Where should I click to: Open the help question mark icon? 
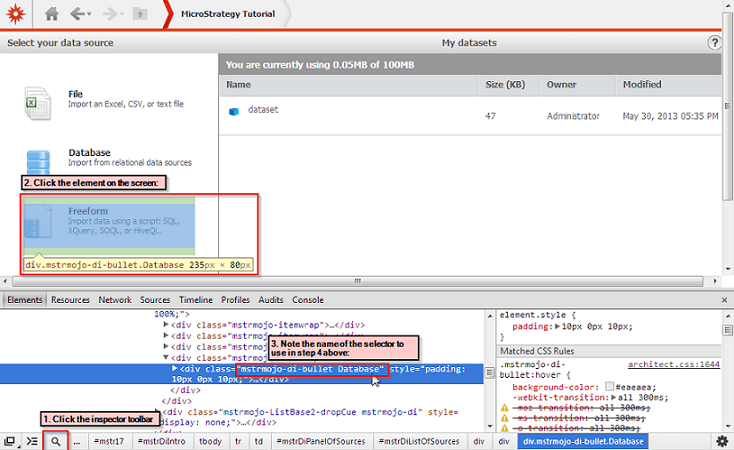(714, 43)
